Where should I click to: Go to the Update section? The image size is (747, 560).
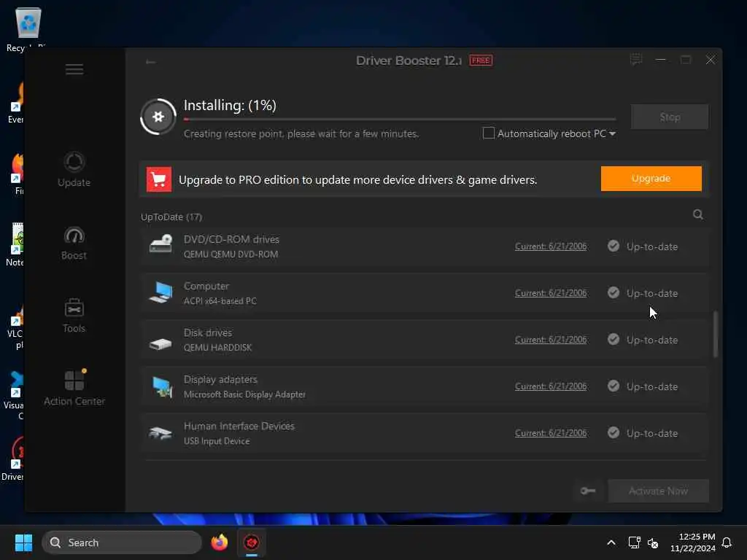74,169
